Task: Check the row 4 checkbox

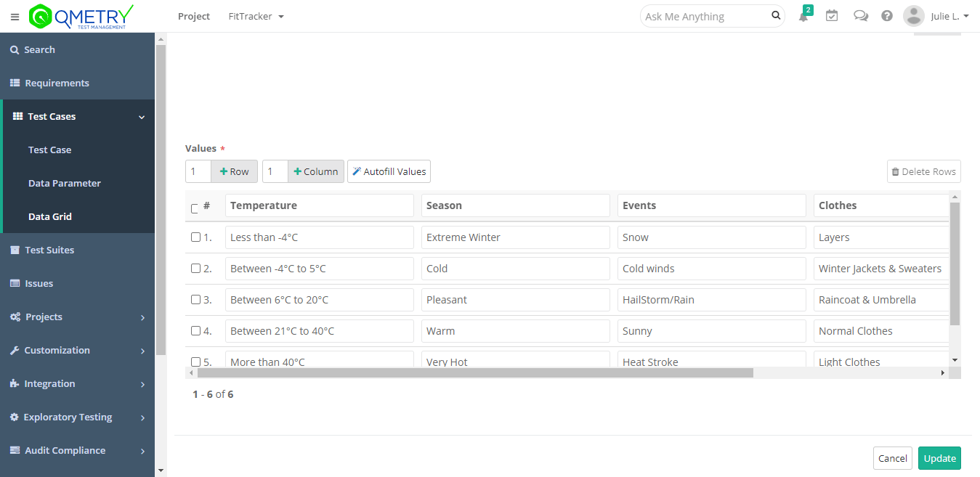Action: pyautogui.click(x=195, y=330)
